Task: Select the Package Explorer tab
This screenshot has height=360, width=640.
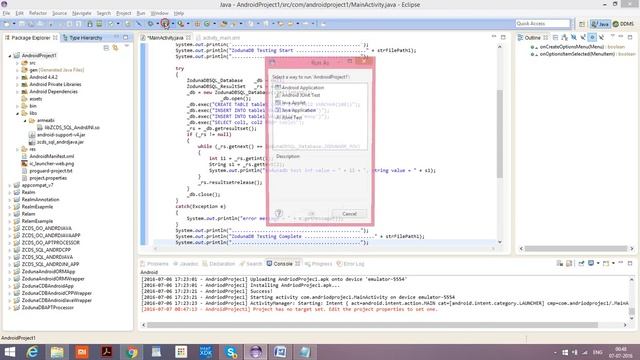Action: coord(31,38)
